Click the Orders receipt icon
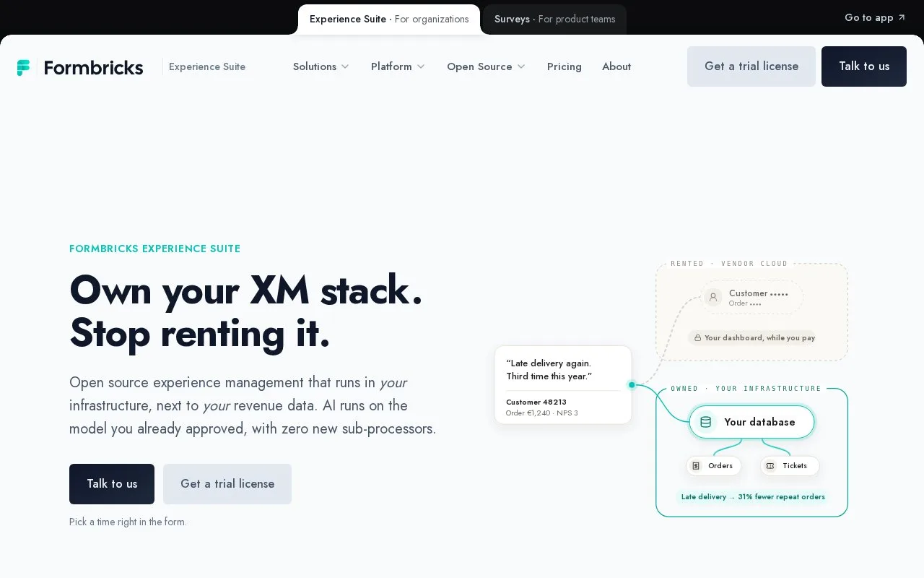 696,466
